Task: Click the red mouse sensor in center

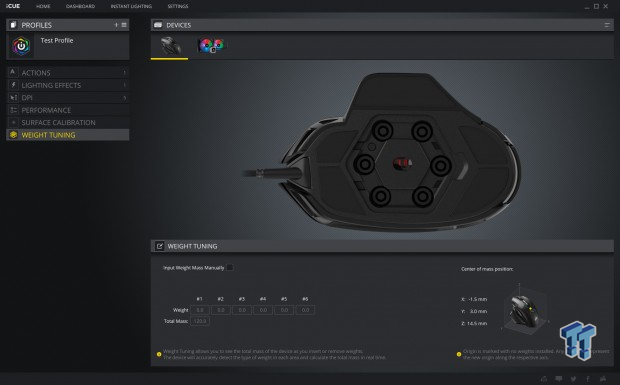Action: 403,163
